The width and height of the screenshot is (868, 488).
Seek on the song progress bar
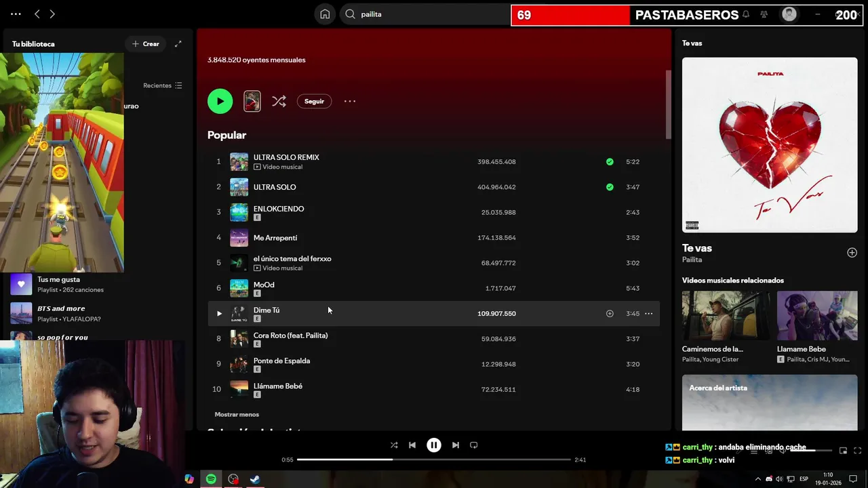[x=434, y=460]
